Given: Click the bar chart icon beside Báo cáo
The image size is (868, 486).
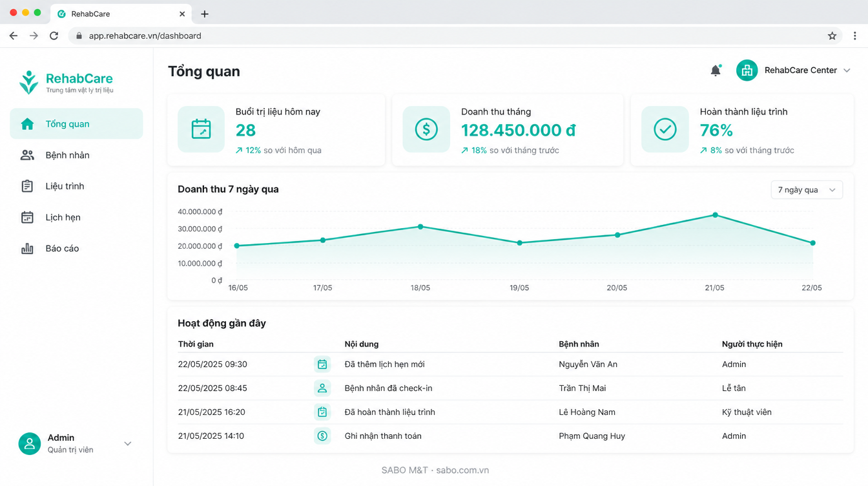Looking at the screenshot, I should [27, 248].
